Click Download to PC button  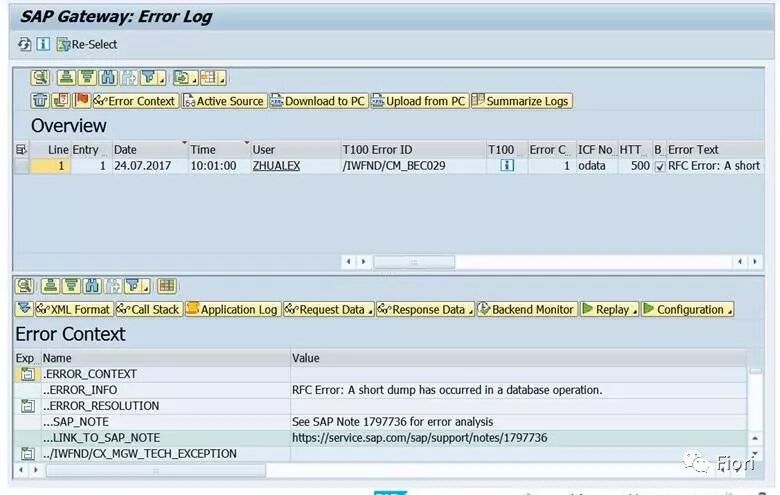click(318, 101)
